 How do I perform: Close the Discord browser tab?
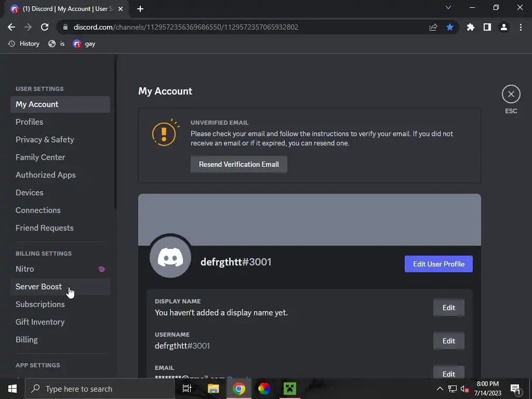pyautogui.click(x=121, y=9)
